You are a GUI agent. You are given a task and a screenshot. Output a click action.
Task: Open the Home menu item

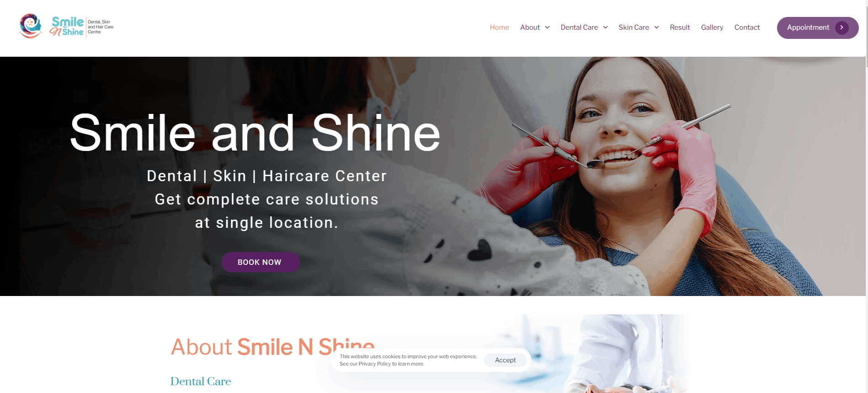tap(499, 27)
